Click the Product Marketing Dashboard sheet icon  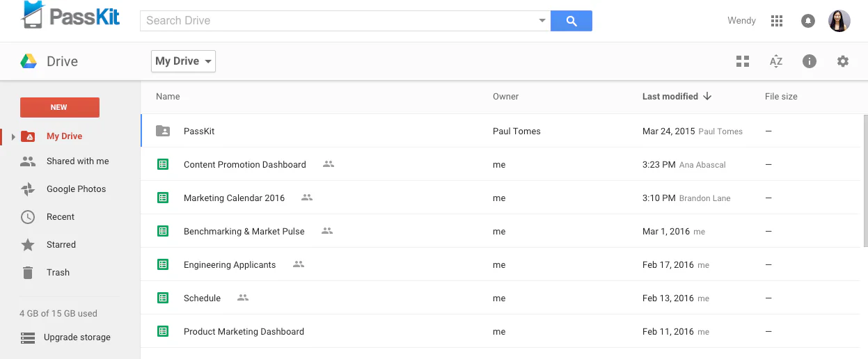(x=163, y=331)
